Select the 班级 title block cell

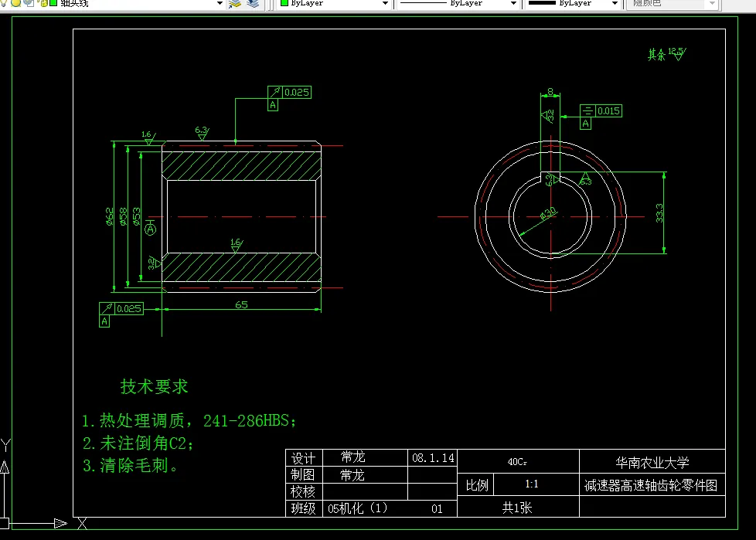[x=304, y=508]
